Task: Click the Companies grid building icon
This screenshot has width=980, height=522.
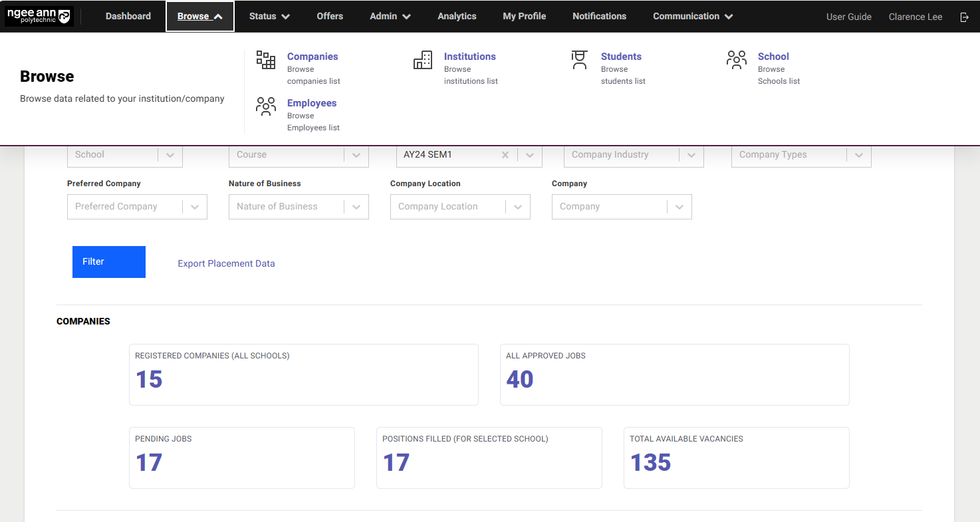Action: [266, 60]
